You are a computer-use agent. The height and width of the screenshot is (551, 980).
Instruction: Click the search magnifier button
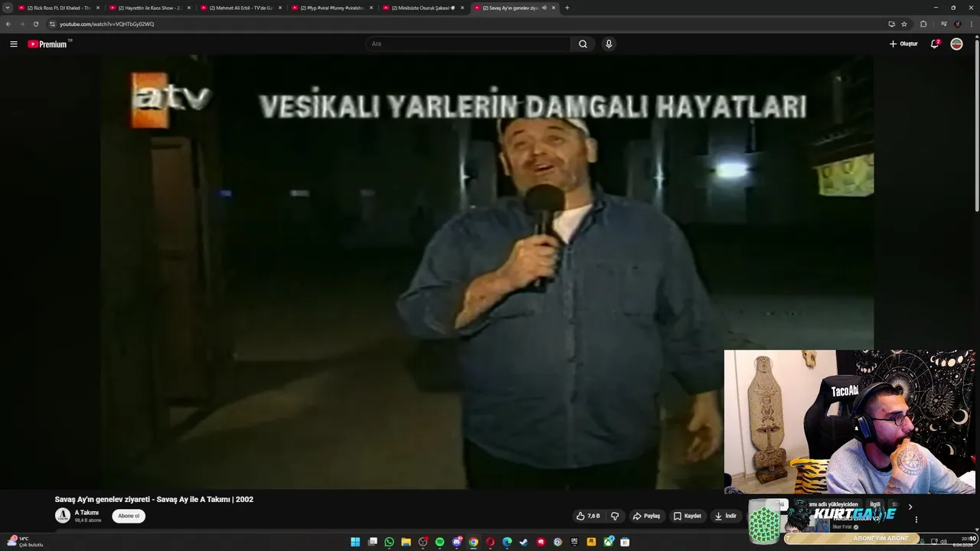tap(583, 44)
